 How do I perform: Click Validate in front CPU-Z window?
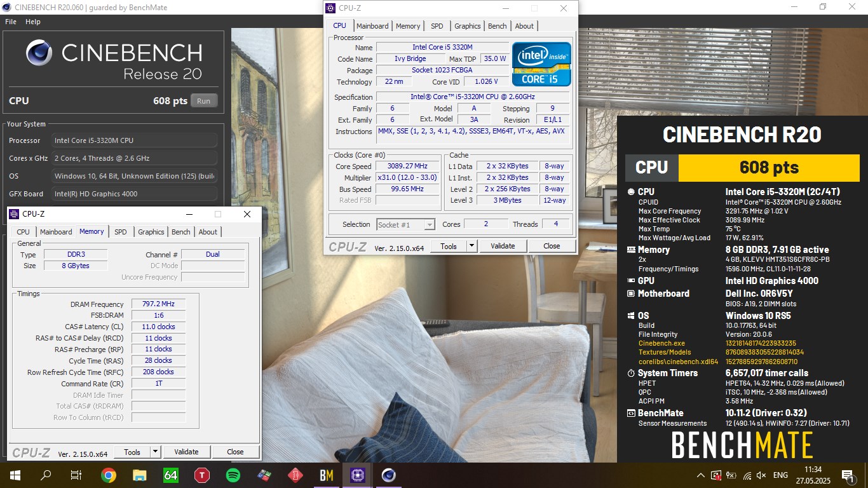pos(503,246)
